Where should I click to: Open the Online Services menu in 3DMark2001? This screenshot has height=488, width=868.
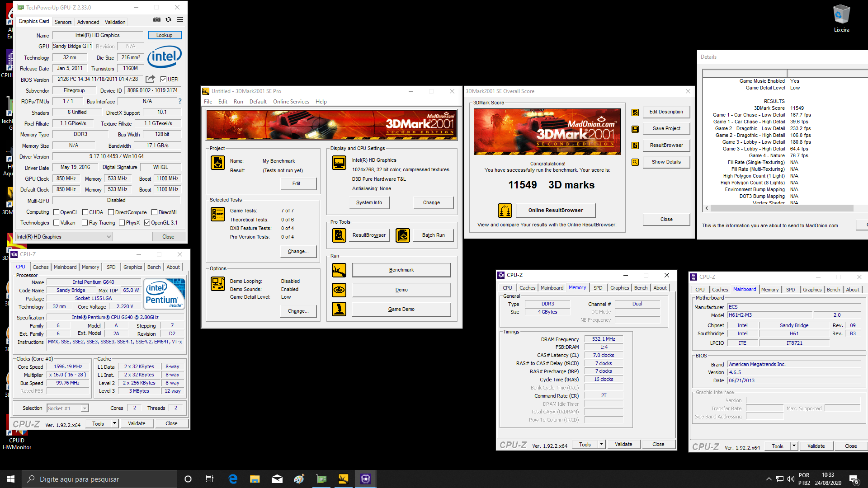click(x=291, y=102)
